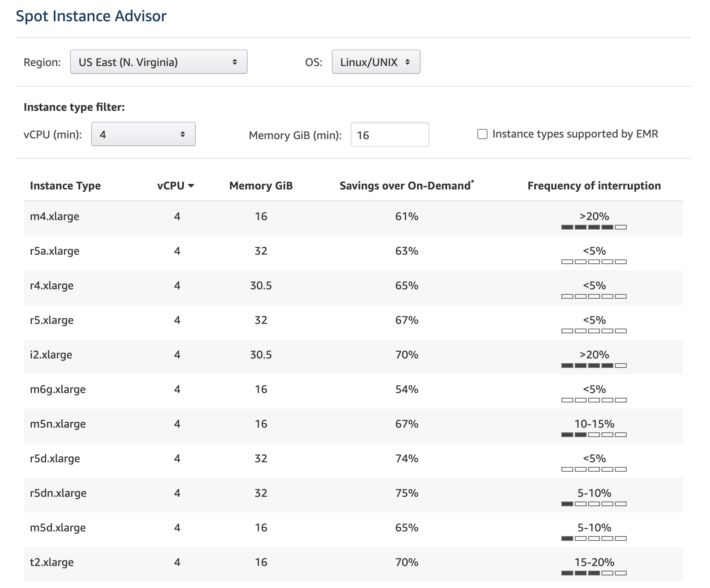Viewport: 710px width, 588px height.
Task: Sort by Memory GiB column header
Action: coord(261,186)
